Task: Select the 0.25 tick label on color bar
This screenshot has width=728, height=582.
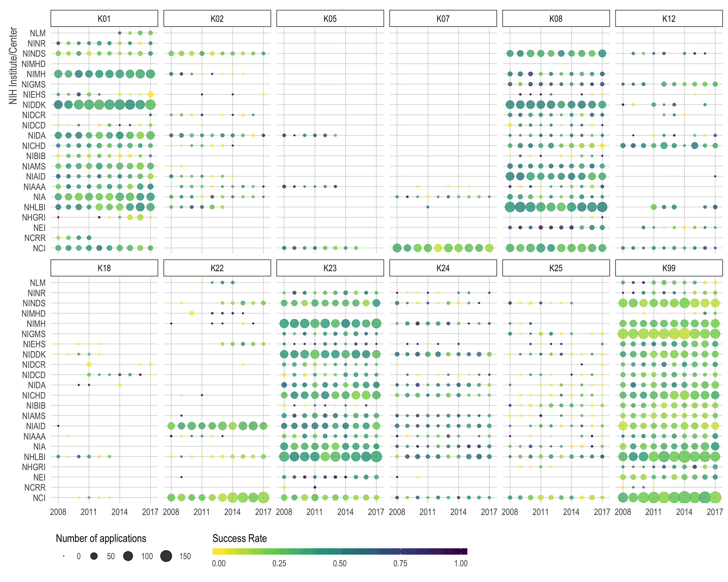Action: click(279, 563)
